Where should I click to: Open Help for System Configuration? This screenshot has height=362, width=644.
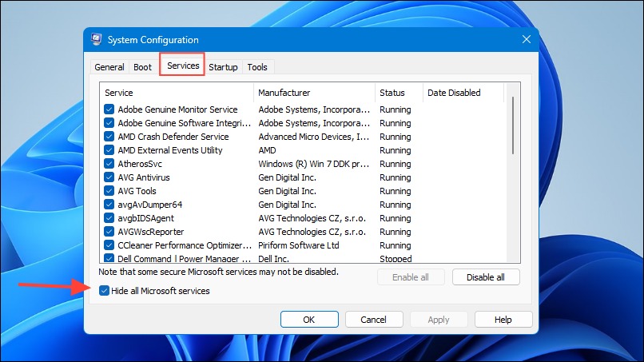pos(503,320)
